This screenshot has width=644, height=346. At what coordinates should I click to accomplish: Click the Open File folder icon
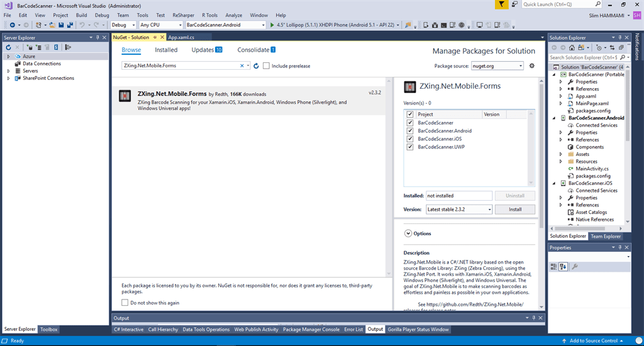click(52, 25)
